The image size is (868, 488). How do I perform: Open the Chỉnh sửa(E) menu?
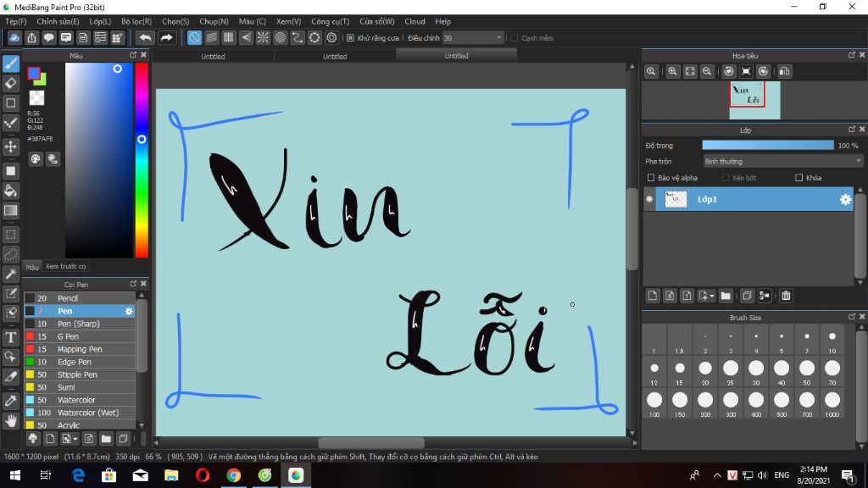coord(58,21)
